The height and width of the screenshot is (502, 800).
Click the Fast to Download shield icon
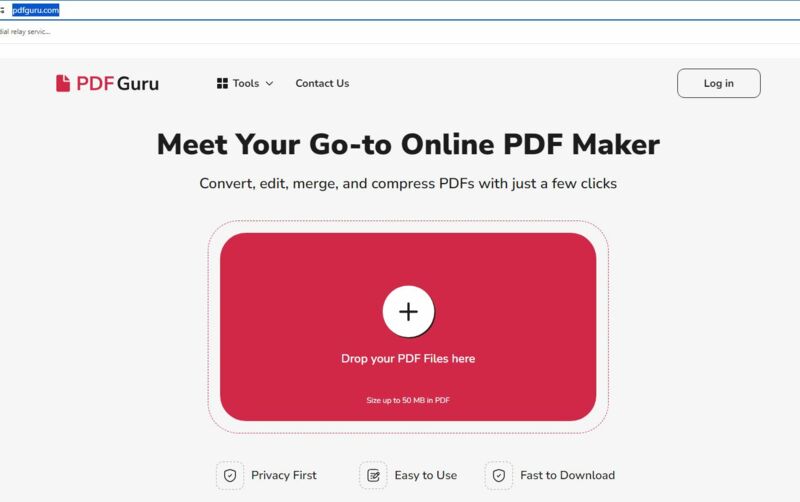pyautogui.click(x=499, y=475)
